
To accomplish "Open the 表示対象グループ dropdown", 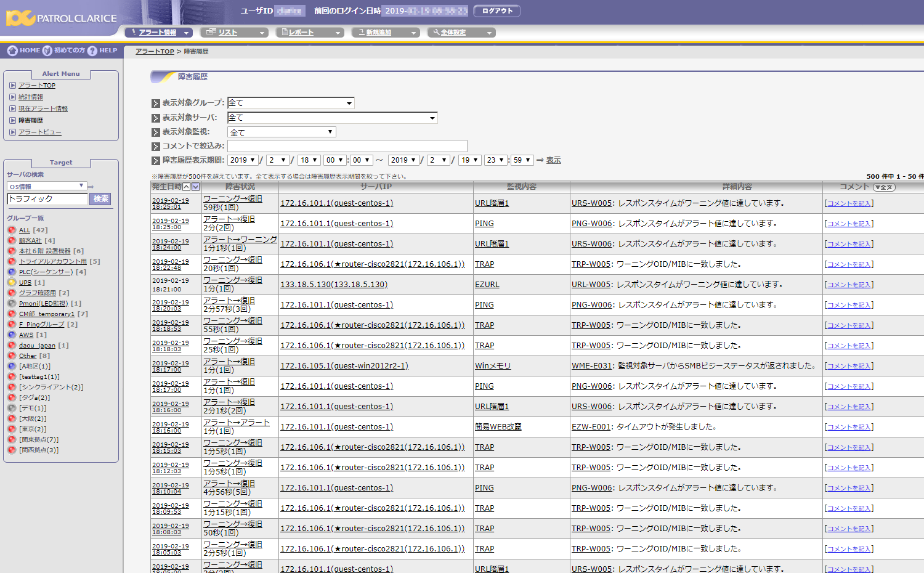I will pyautogui.click(x=291, y=103).
